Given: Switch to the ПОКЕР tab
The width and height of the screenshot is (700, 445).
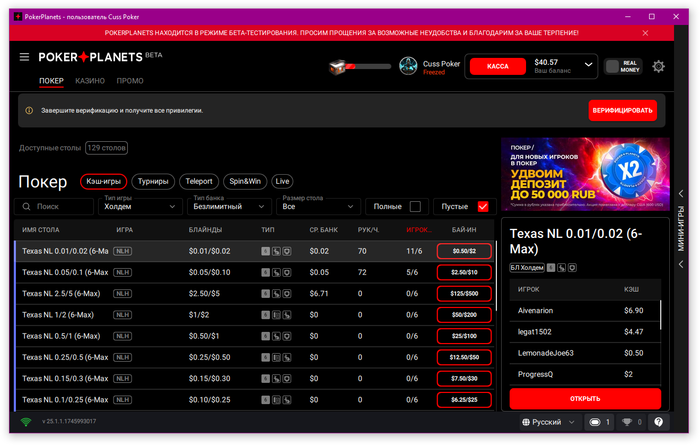Looking at the screenshot, I should click(51, 81).
